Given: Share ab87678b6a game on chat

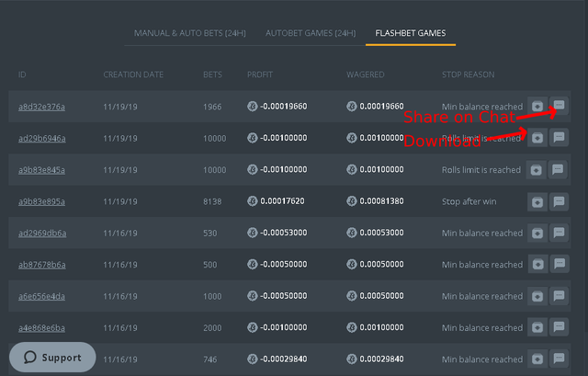Looking at the screenshot, I should [560, 264].
